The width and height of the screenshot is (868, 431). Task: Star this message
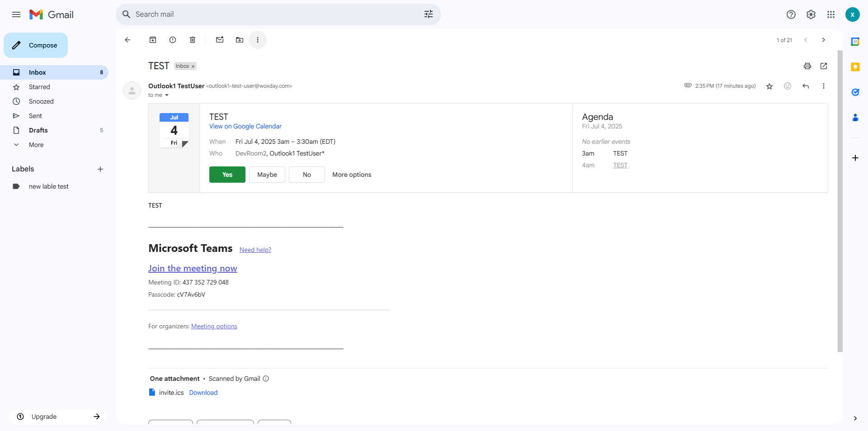[769, 86]
